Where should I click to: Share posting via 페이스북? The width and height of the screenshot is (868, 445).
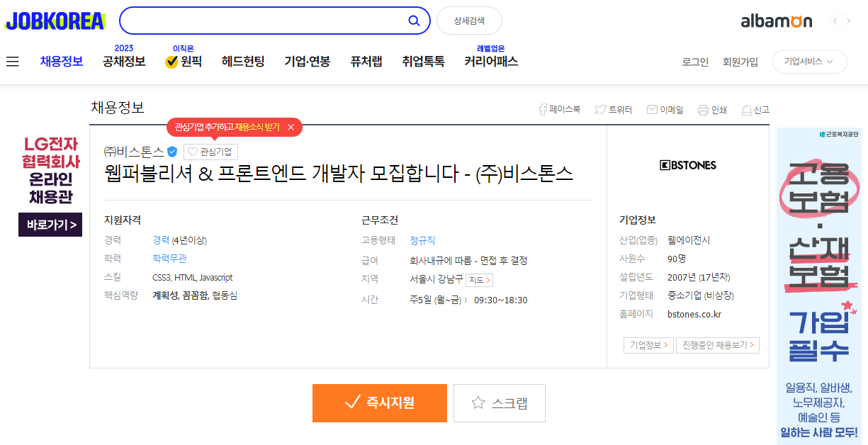point(560,110)
